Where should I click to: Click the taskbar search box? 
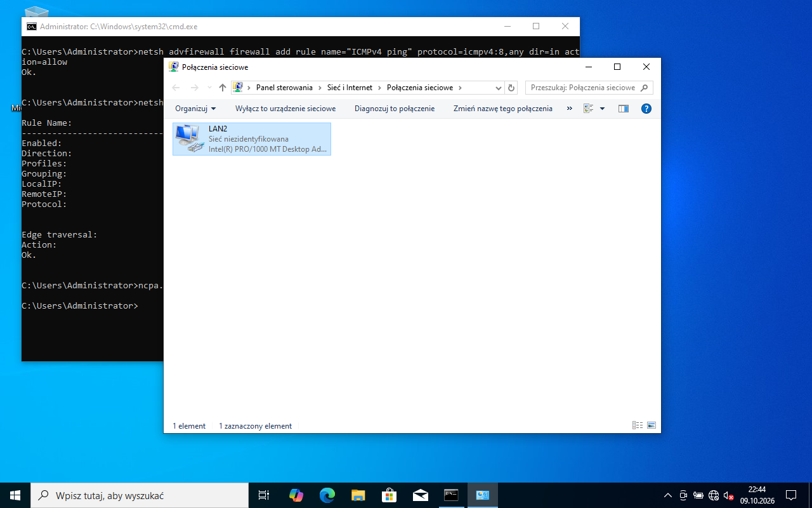pyautogui.click(x=140, y=495)
